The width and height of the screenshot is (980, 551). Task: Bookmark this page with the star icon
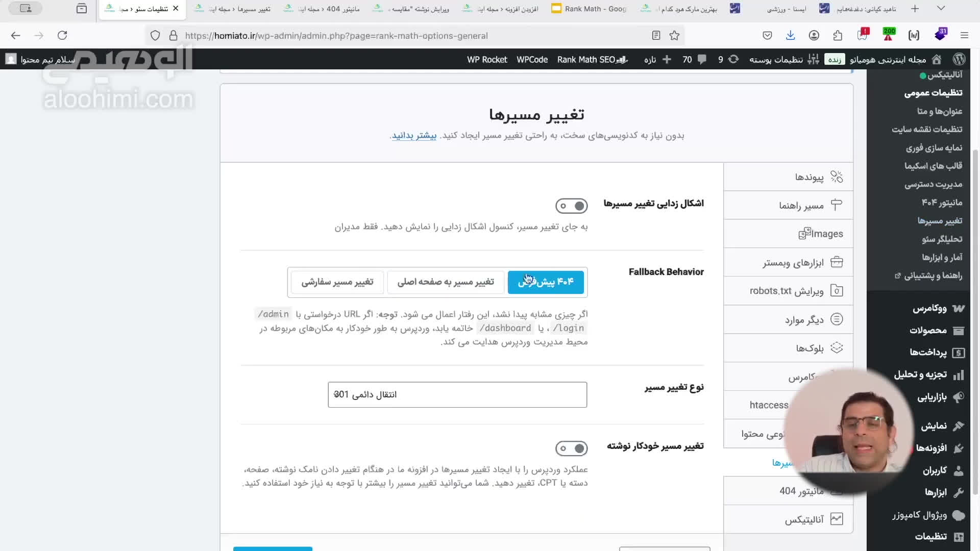click(674, 36)
